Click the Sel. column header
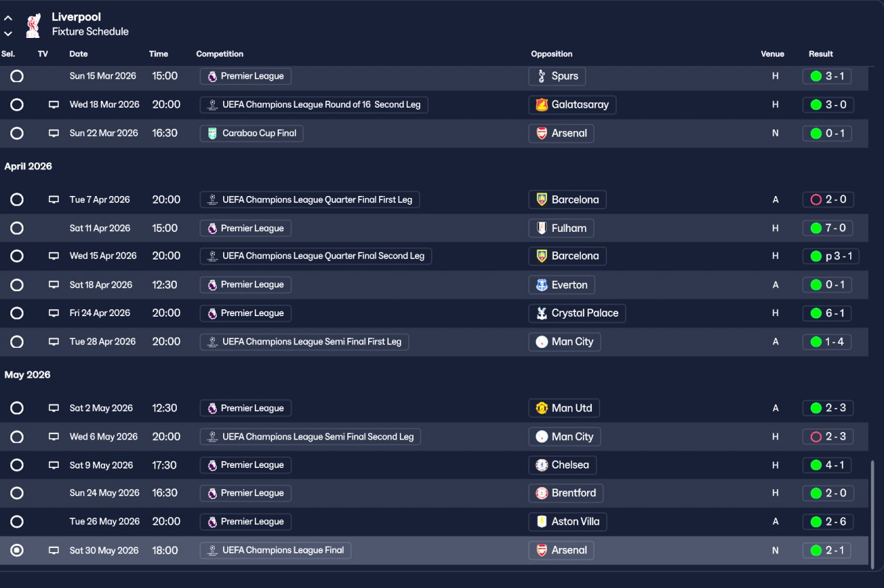Viewport: 884px width, 588px height. click(x=8, y=54)
